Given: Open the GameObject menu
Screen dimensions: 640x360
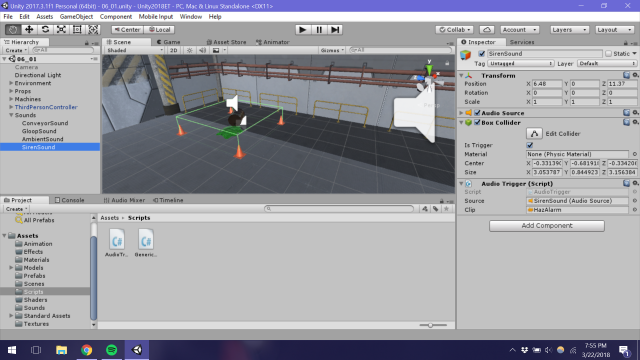Looking at the screenshot, I should pyautogui.click(x=76, y=17).
